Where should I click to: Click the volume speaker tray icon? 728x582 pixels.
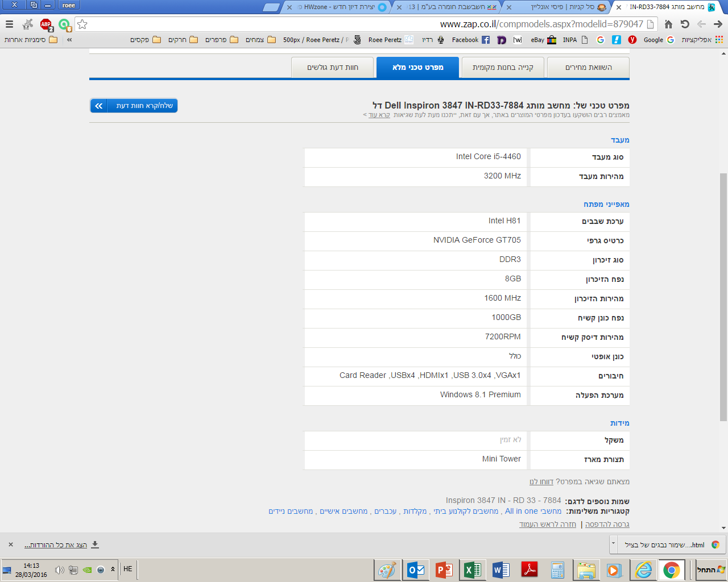pos(59,569)
